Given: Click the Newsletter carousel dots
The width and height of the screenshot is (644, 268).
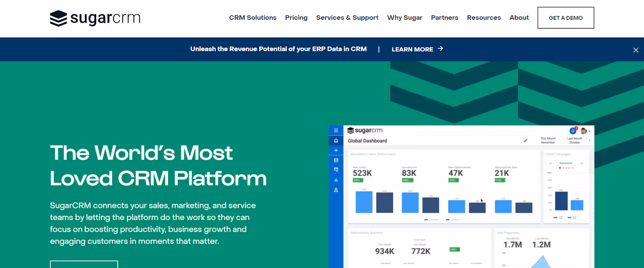Looking at the screenshot, I should [566, 168].
